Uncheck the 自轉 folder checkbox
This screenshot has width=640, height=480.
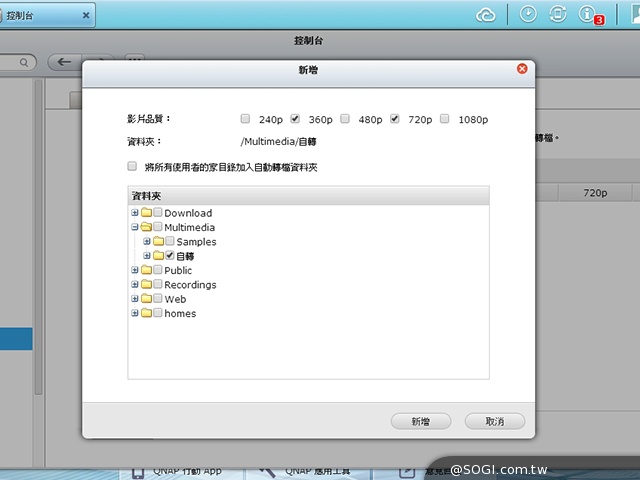(x=170, y=255)
